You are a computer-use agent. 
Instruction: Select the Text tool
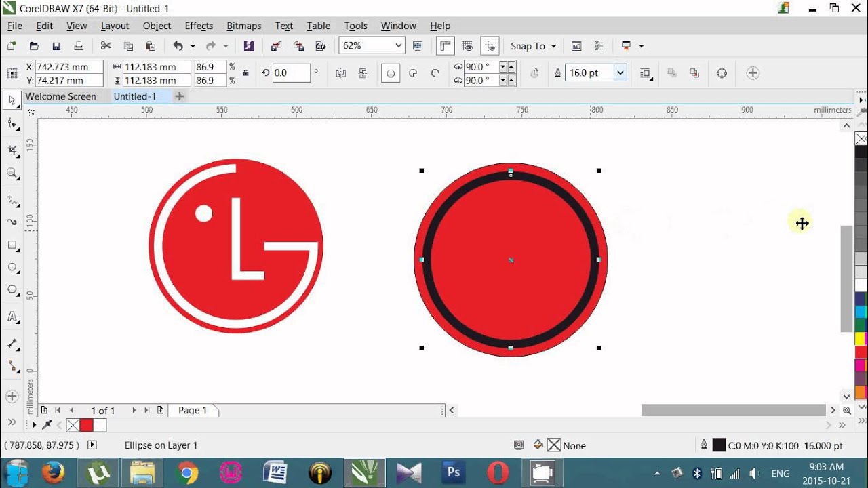coord(12,317)
